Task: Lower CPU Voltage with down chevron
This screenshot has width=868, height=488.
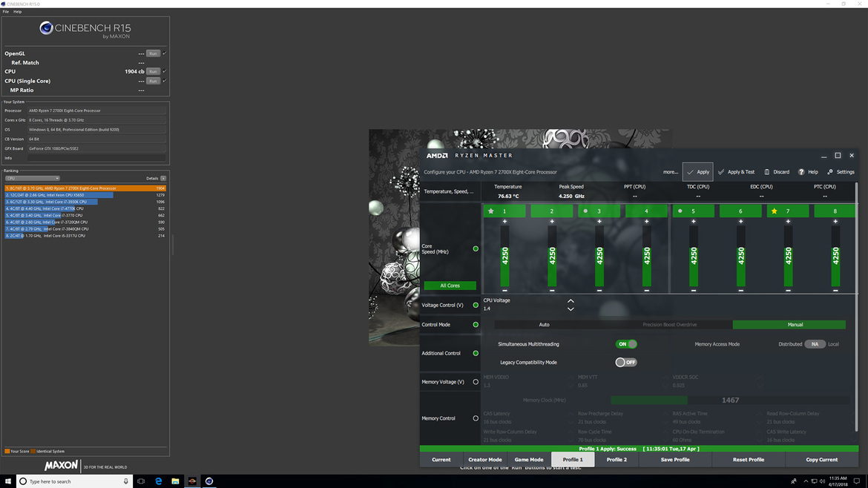Action: pos(571,309)
